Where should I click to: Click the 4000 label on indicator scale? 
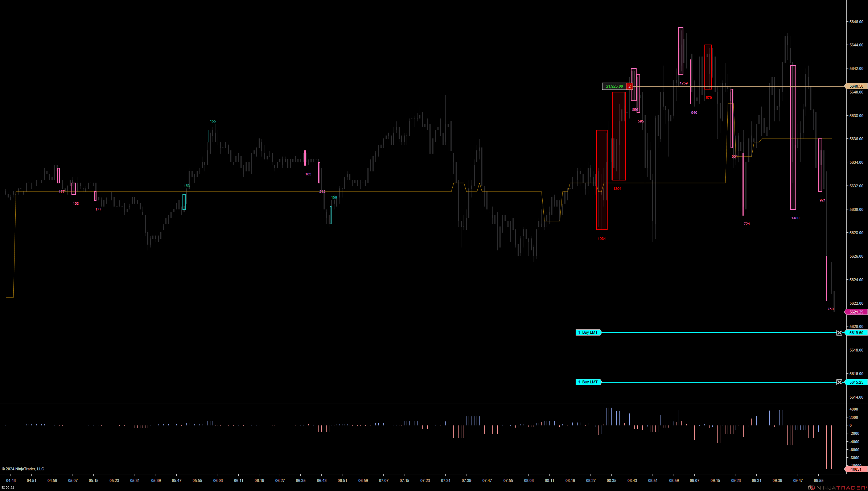[853, 409]
